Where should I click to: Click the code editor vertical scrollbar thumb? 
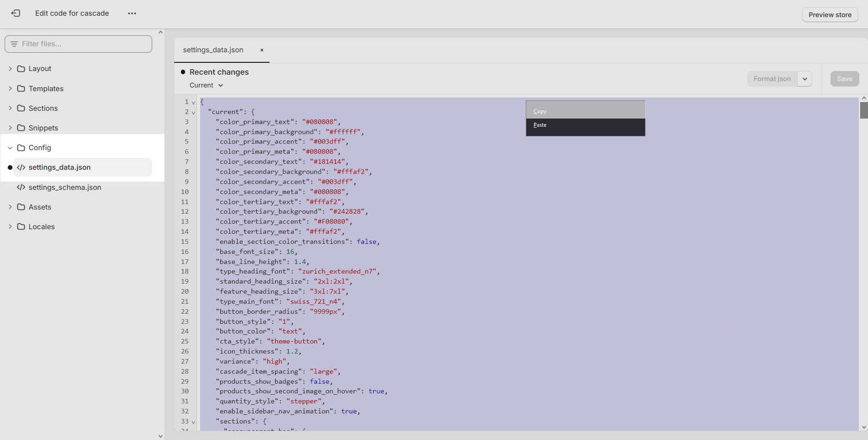[x=864, y=110]
